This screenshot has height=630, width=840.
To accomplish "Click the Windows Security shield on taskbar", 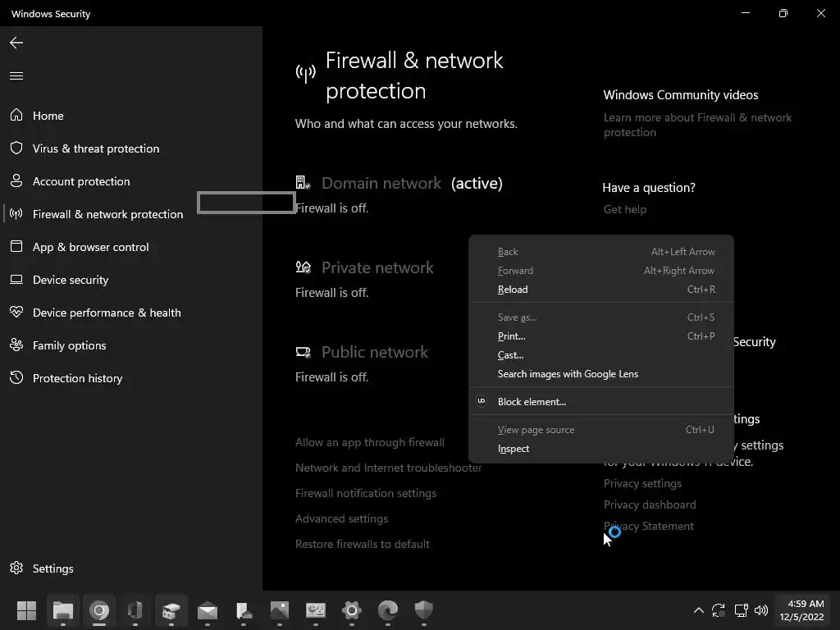I will (x=424, y=610).
